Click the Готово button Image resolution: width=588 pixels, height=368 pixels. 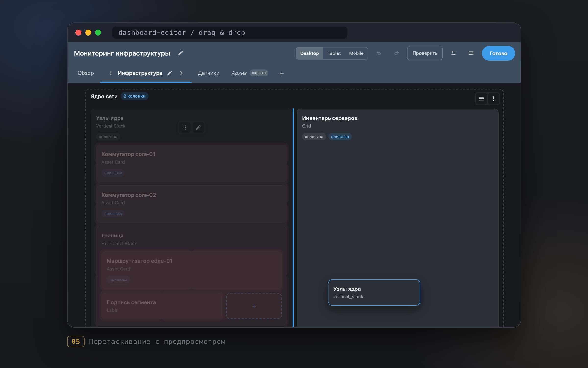coord(498,53)
